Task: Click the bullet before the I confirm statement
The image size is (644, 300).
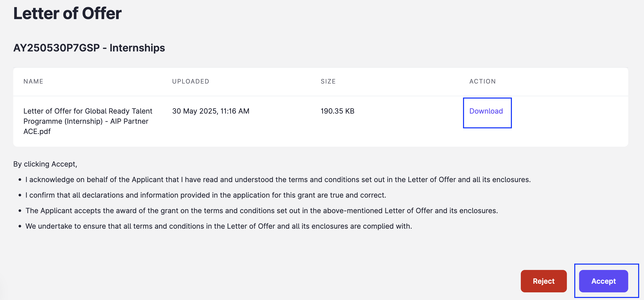Action: 20,195
